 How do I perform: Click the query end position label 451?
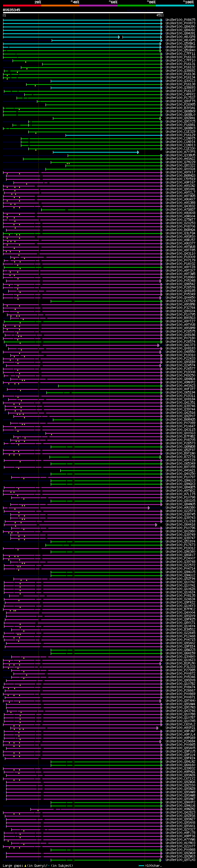pos(159,15)
